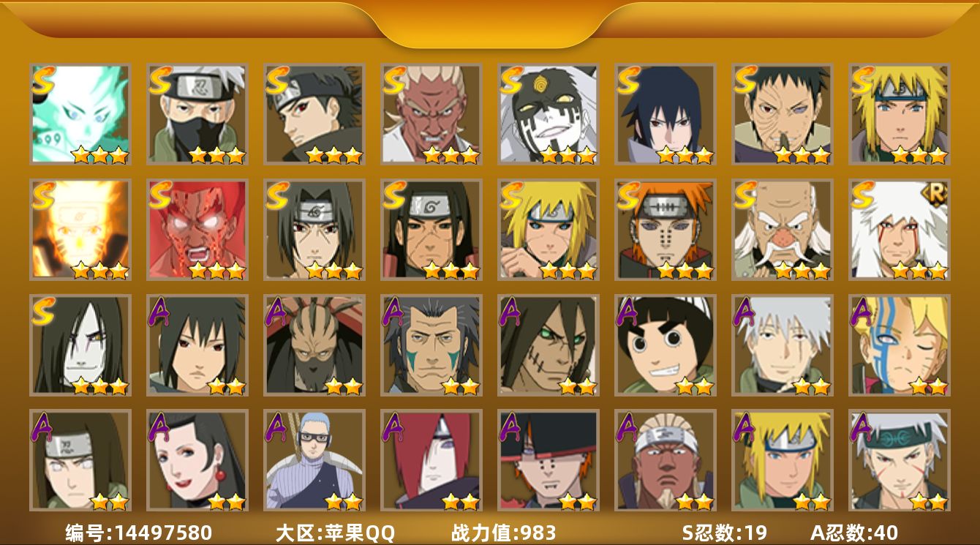The width and height of the screenshot is (980, 545).
Task: Click the flaming orange Nine-Tails chakra Naruto card
Action: coord(80,230)
